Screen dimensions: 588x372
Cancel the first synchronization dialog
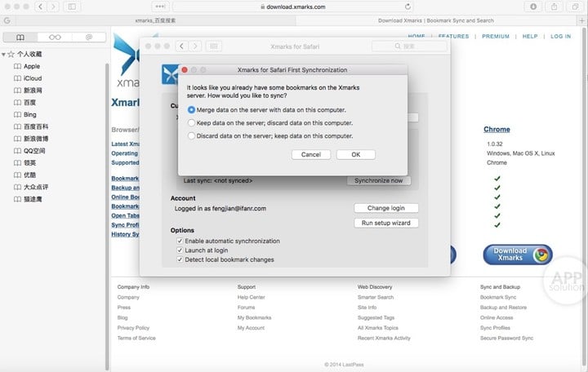pyautogui.click(x=311, y=154)
